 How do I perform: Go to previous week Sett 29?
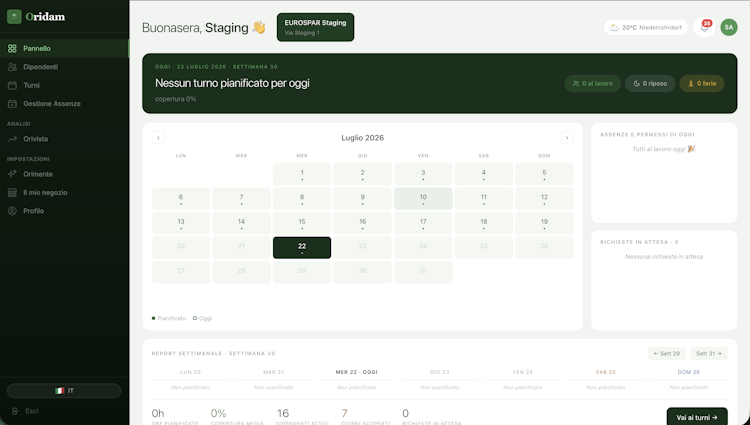(667, 354)
